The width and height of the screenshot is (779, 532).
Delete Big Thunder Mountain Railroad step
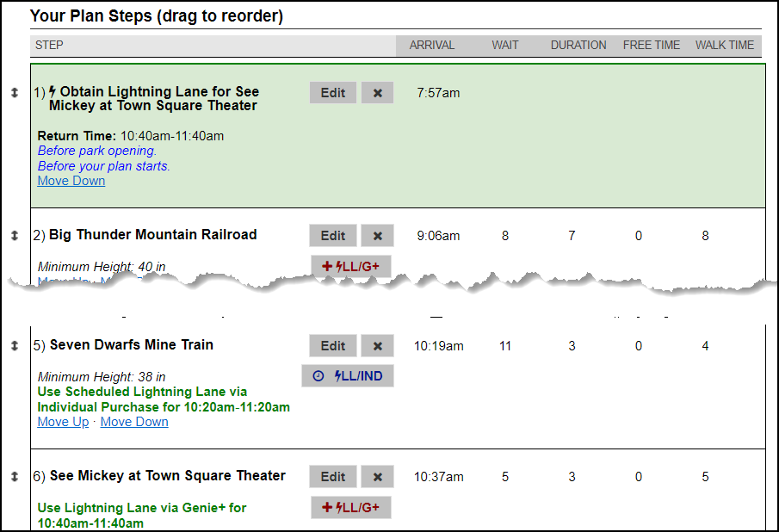tap(378, 236)
